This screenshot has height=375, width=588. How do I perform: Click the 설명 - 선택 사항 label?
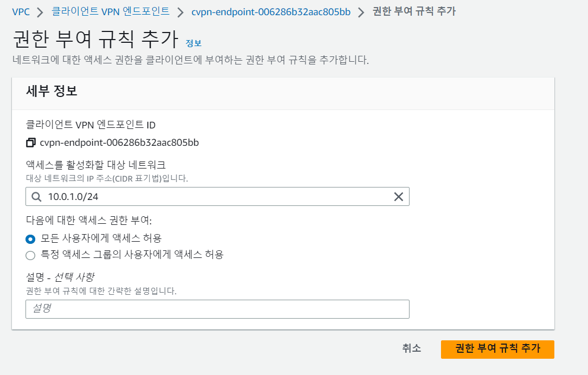tap(60, 277)
